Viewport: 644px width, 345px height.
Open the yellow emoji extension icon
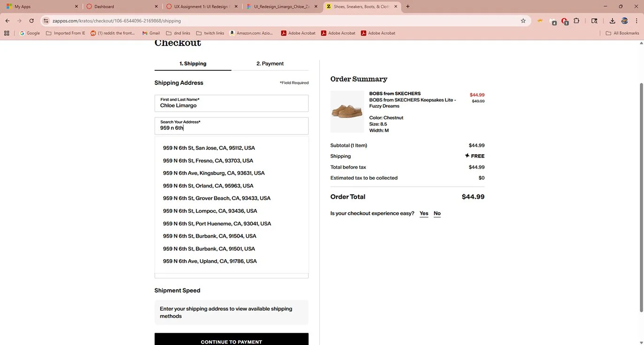540,21
